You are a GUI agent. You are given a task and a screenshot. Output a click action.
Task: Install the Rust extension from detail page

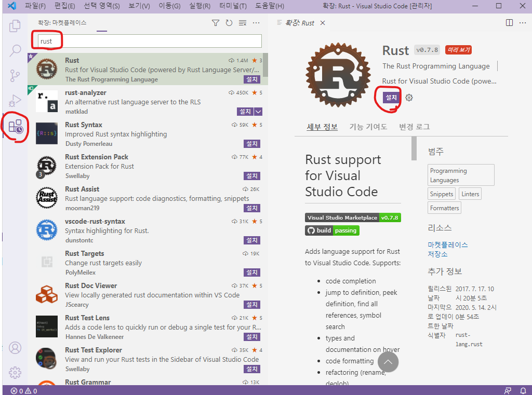coord(391,98)
